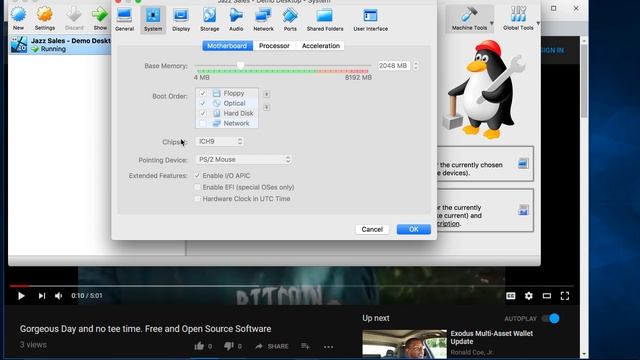Enable Network boot order checkbox
Image resolution: width=640 pixels, height=360 pixels.
202,123
